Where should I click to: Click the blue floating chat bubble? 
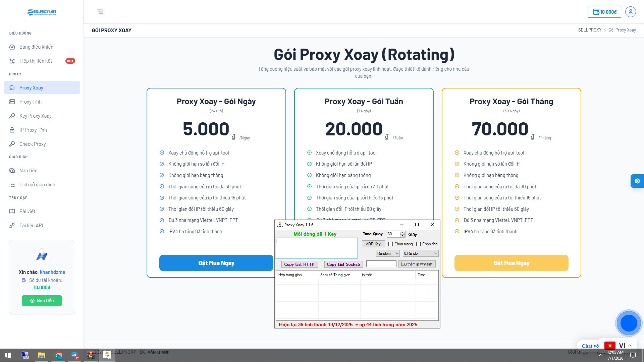tap(628, 323)
